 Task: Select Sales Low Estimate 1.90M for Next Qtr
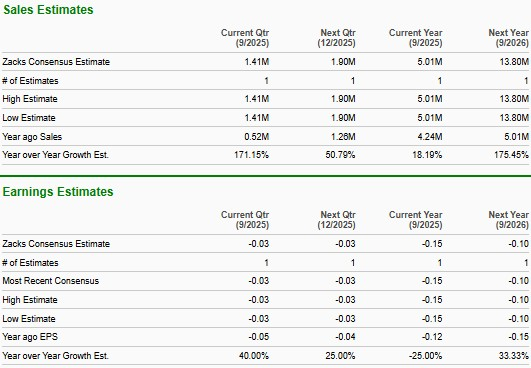pyautogui.click(x=343, y=118)
